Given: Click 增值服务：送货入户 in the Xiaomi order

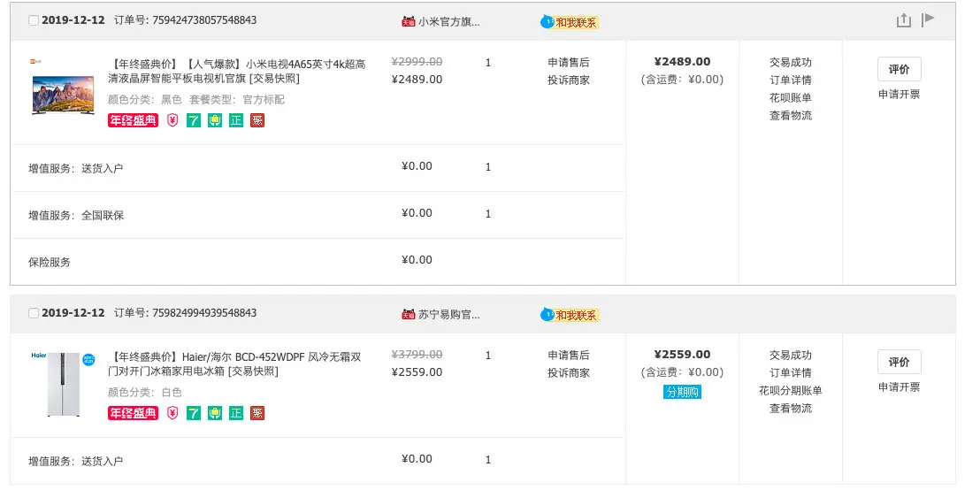Looking at the screenshot, I should click(76, 169).
